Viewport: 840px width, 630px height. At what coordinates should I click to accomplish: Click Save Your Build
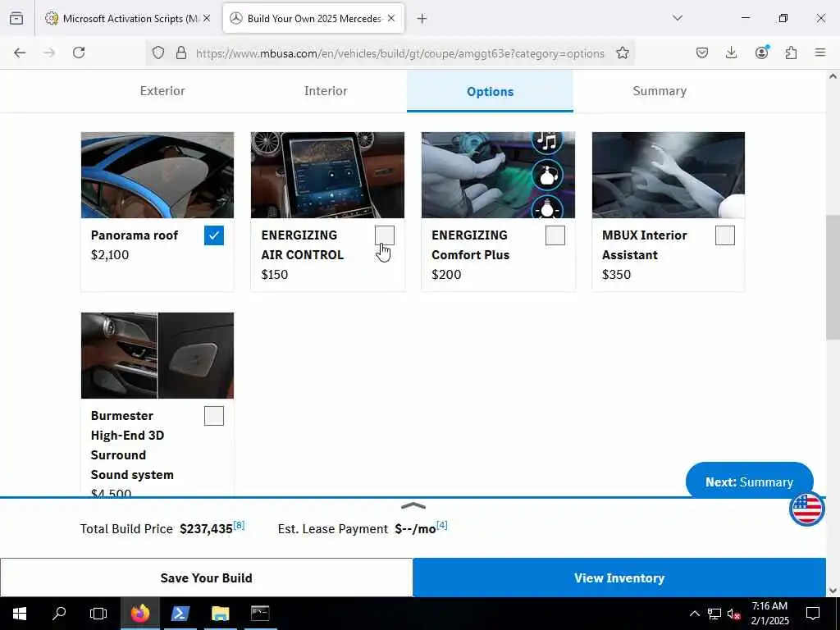206,577
